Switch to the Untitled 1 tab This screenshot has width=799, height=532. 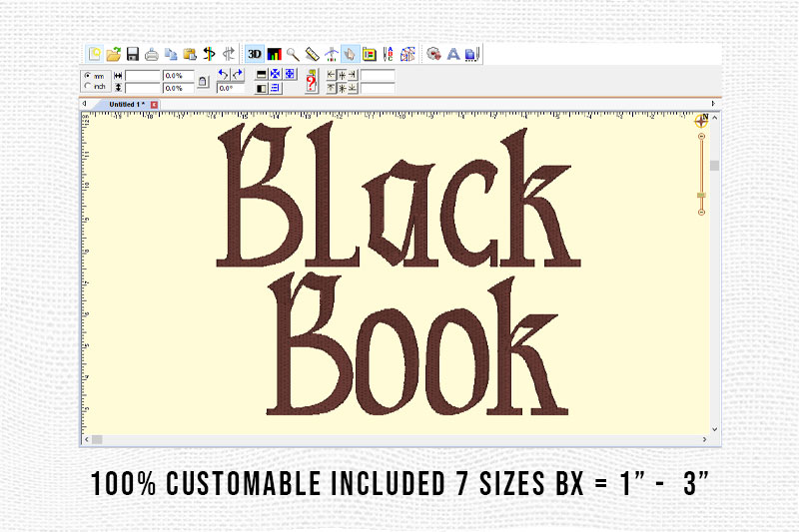click(x=127, y=105)
